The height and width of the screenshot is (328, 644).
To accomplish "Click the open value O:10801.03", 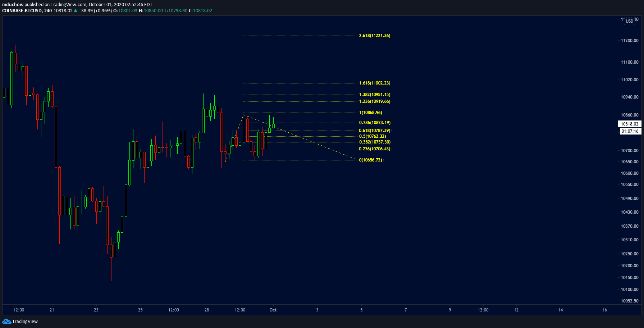I will click(125, 11).
